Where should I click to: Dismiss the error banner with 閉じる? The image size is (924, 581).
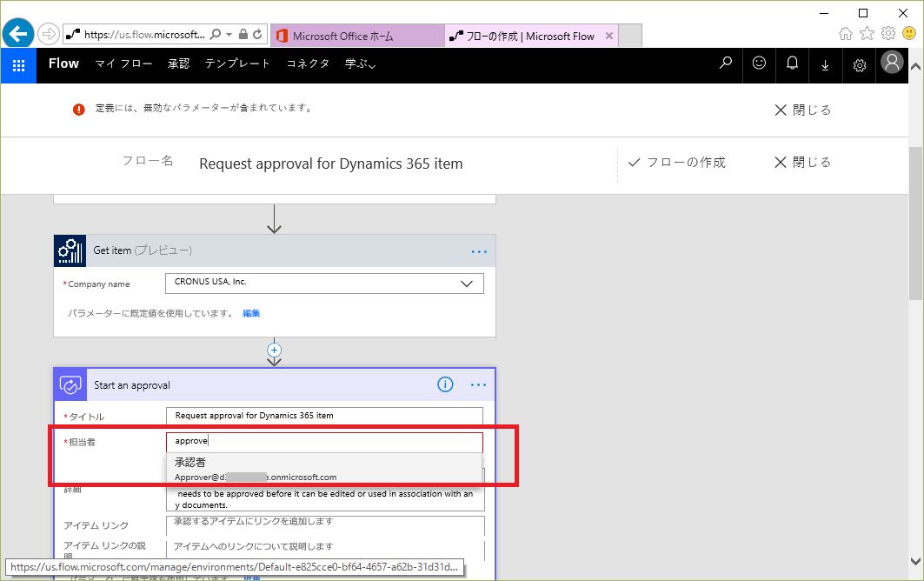[x=802, y=110]
